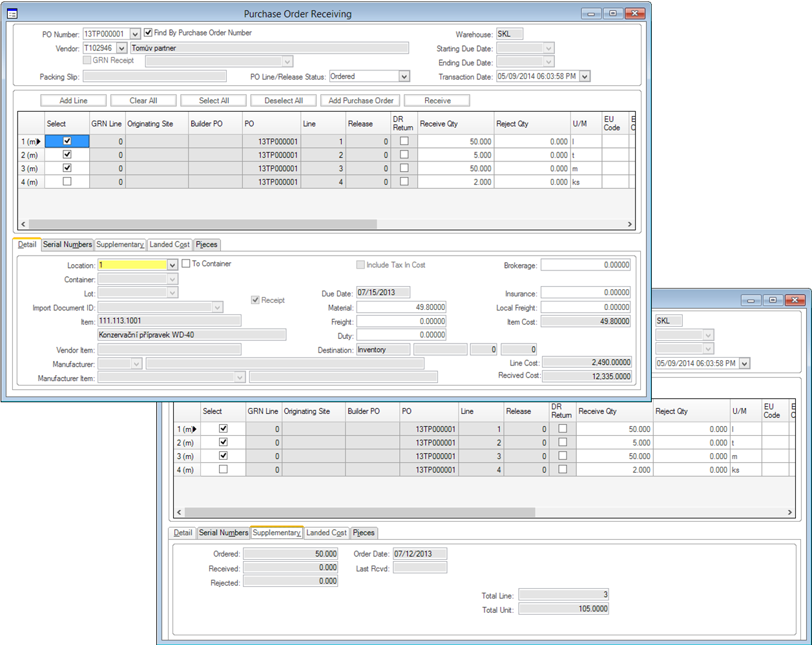Open the Purchase Order Receiving title bar icon menu
This screenshot has height=645, width=812.
(12, 14)
